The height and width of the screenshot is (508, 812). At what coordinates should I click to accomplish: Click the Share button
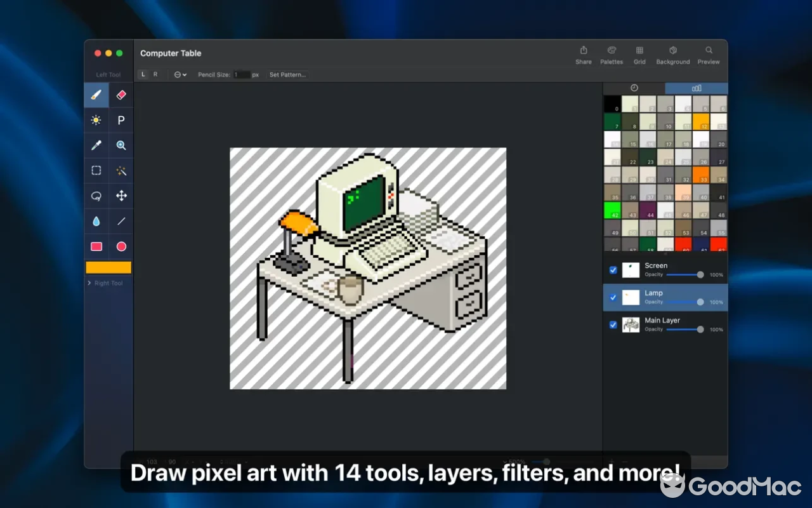coord(583,54)
